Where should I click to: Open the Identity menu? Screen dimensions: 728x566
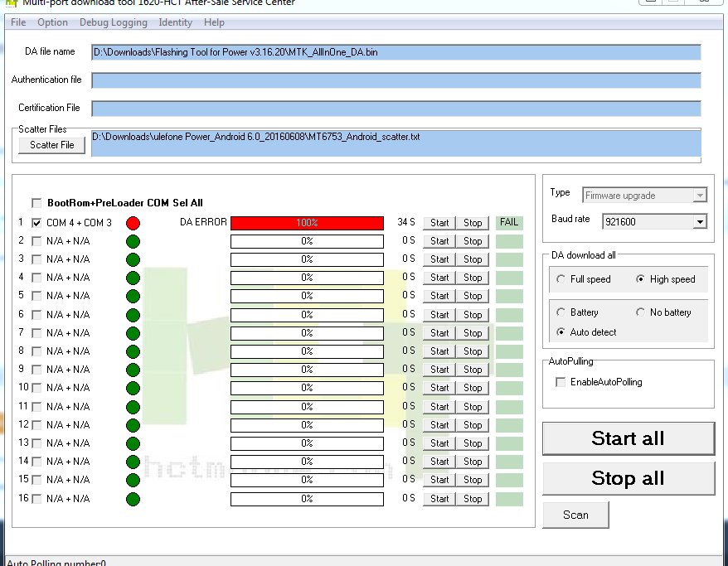click(175, 22)
